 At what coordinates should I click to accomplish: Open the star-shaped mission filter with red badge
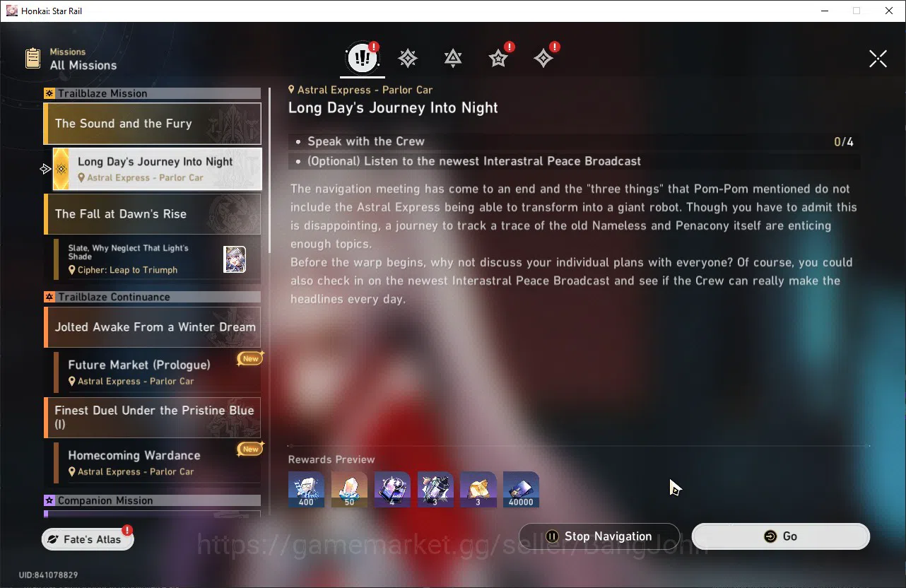499,59
